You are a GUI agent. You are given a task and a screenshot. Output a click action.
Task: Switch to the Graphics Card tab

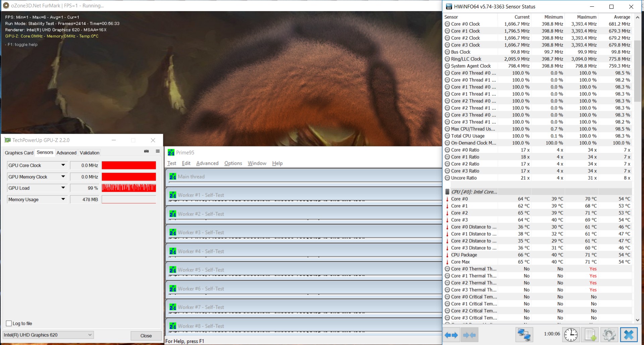pos(19,153)
